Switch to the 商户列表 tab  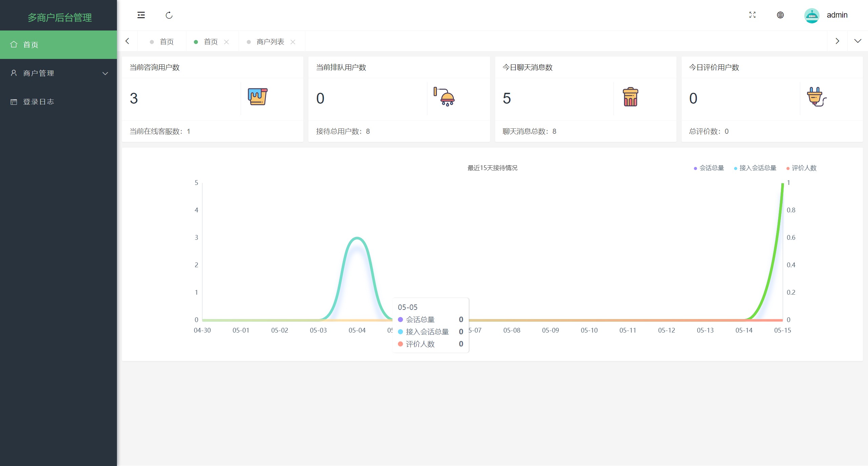[270, 42]
